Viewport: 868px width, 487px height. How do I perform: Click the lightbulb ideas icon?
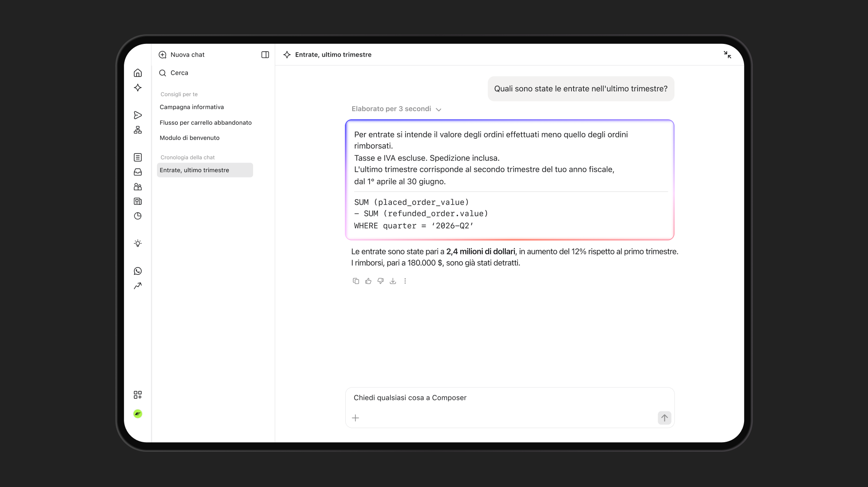(x=138, y=243)
